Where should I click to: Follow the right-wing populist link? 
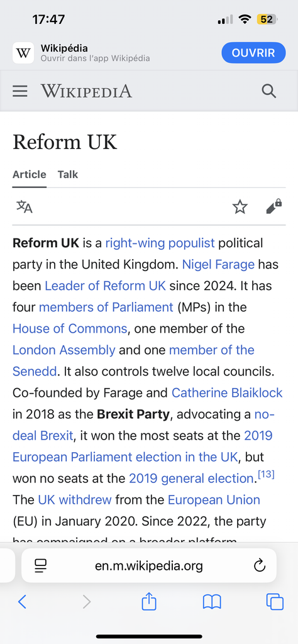point(160,243)
